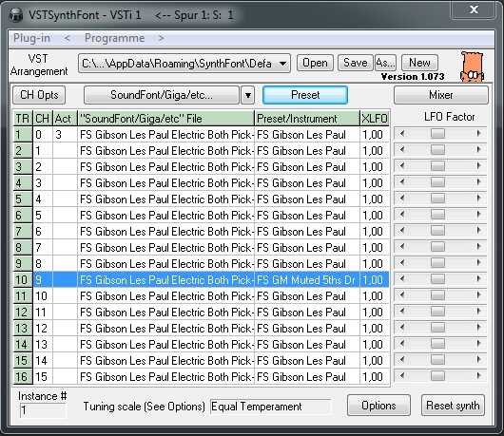Click the Equal Temperament tuning scale field
504x436 pixels.
pyautogui.click(x=271, y=407)
